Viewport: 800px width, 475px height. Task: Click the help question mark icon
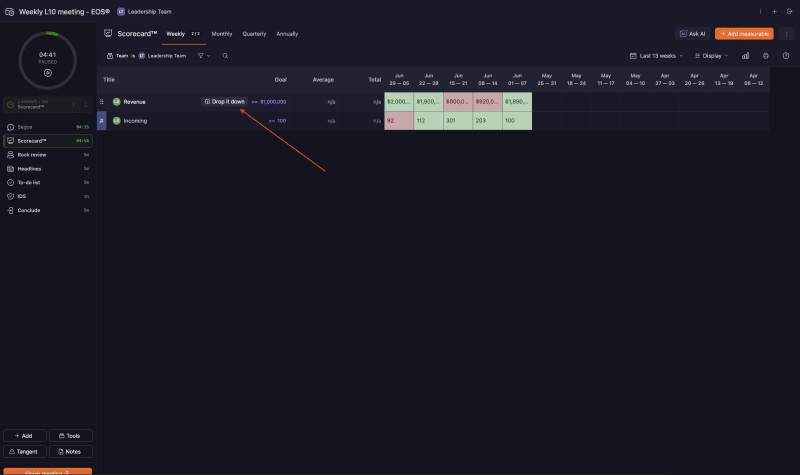pyautogui.click(x=786, y=56)
